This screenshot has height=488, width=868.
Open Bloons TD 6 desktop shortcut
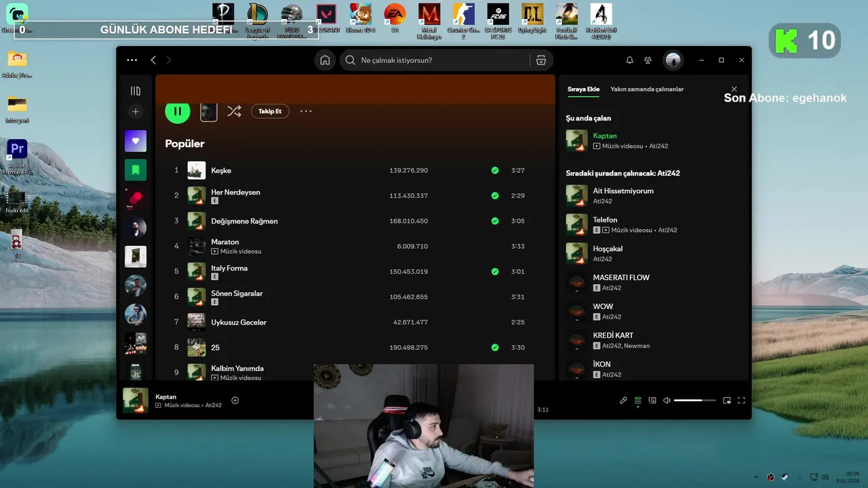(x=361, y=19)
